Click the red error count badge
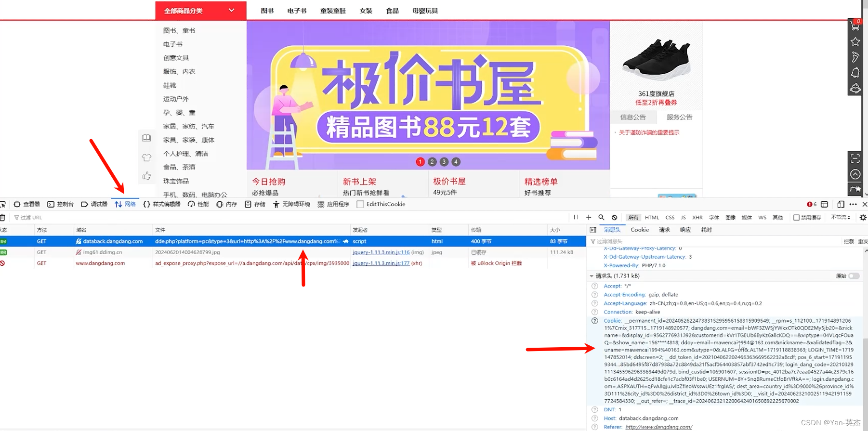 pos(812,204)
